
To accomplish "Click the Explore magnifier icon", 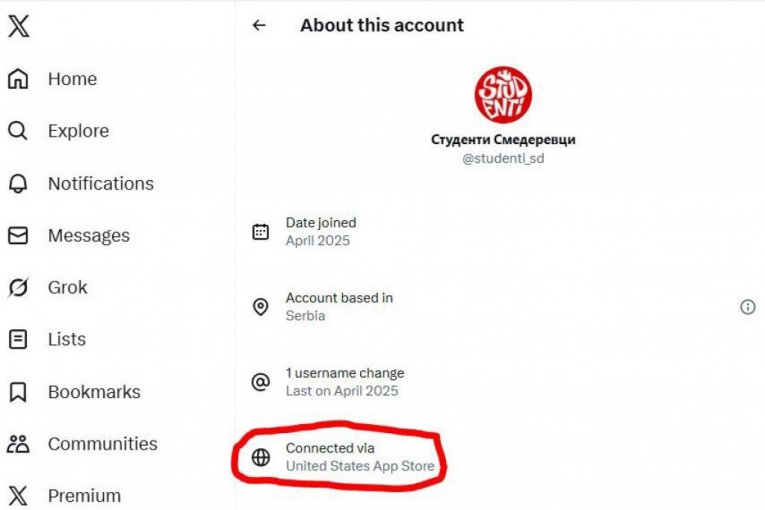I will click(x=18, y=131).
